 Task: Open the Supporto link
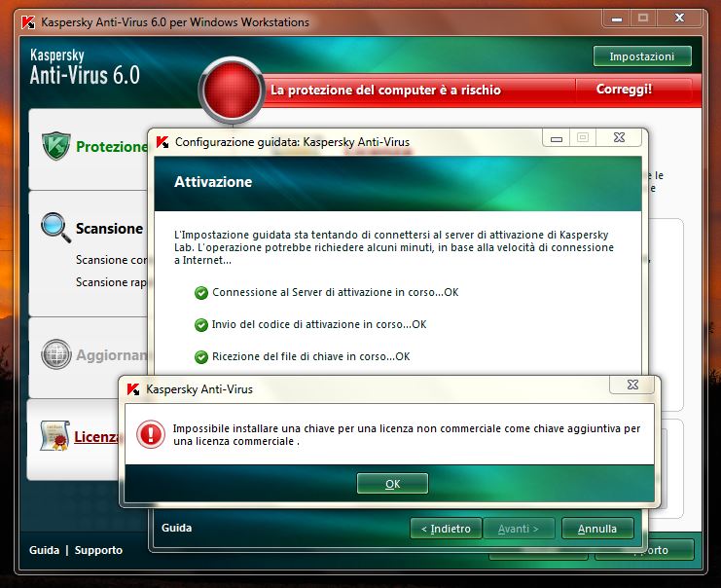[98, 550]
